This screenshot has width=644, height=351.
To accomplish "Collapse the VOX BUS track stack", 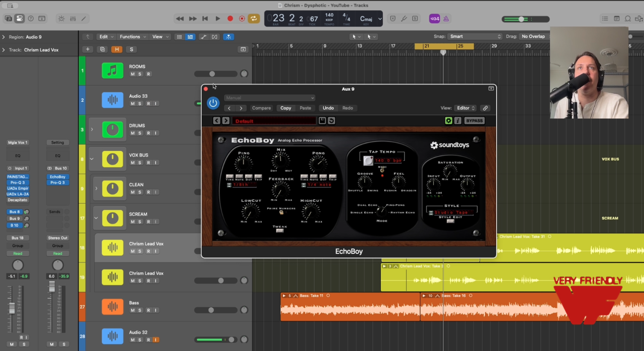I will (92, 159).
